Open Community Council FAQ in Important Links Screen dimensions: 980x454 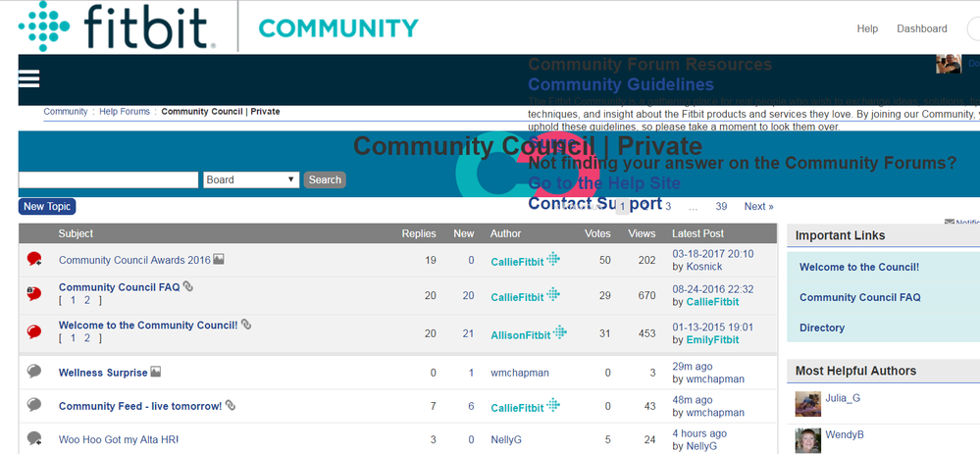click(x=860, y=297)
